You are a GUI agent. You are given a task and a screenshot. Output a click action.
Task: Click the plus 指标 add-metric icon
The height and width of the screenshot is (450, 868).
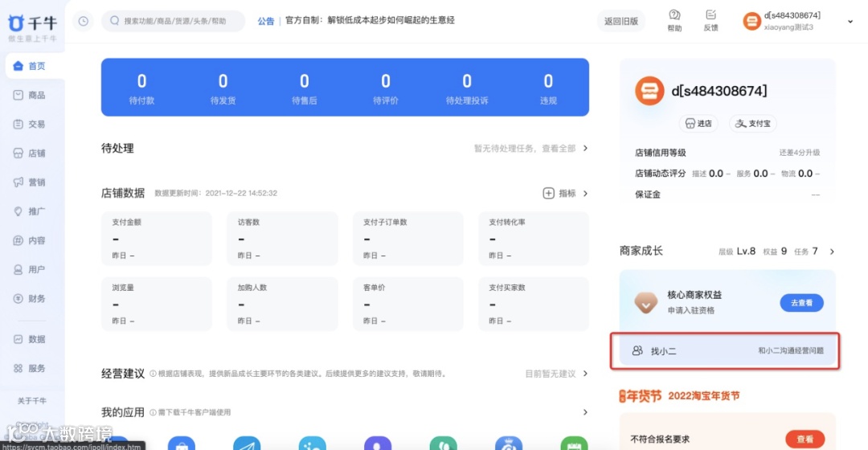coord(548,193)
